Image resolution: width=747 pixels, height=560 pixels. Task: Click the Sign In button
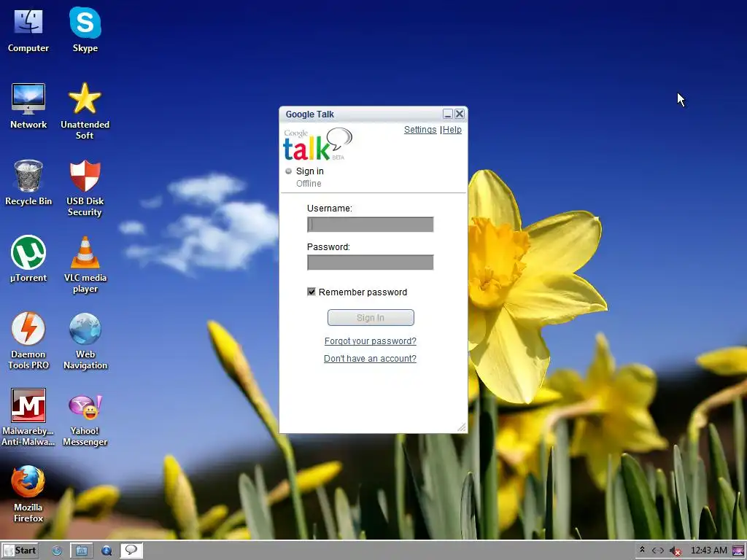(371, 318)
